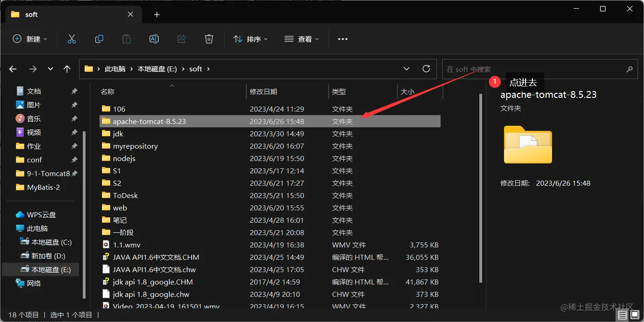The height and width of the screenshot is (322, 644).
Task: Go up one folder level
Action: pos(67,69)
